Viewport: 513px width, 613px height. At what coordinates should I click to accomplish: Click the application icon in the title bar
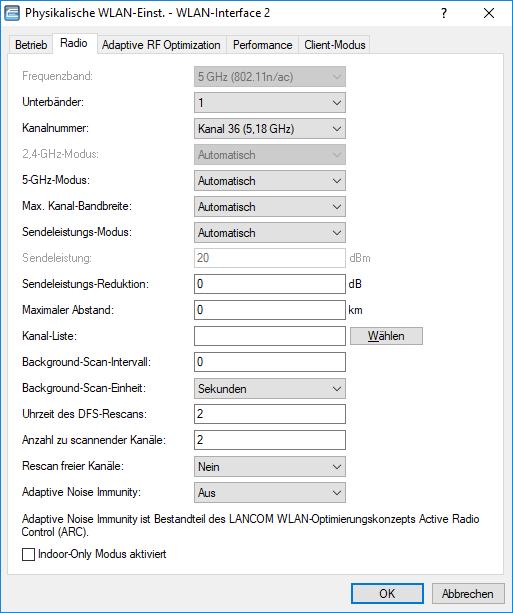[12, 13]
